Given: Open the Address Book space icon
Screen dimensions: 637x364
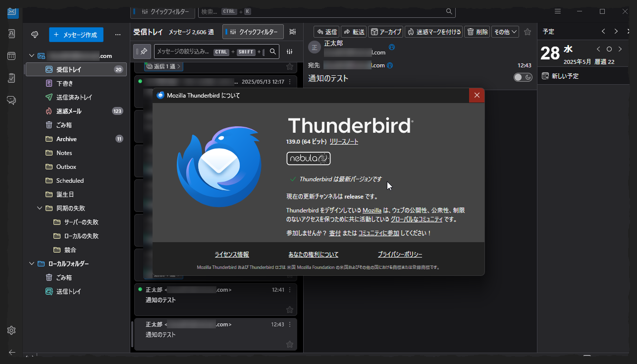Looking at the screenshot, I should [x=11, y=34].
